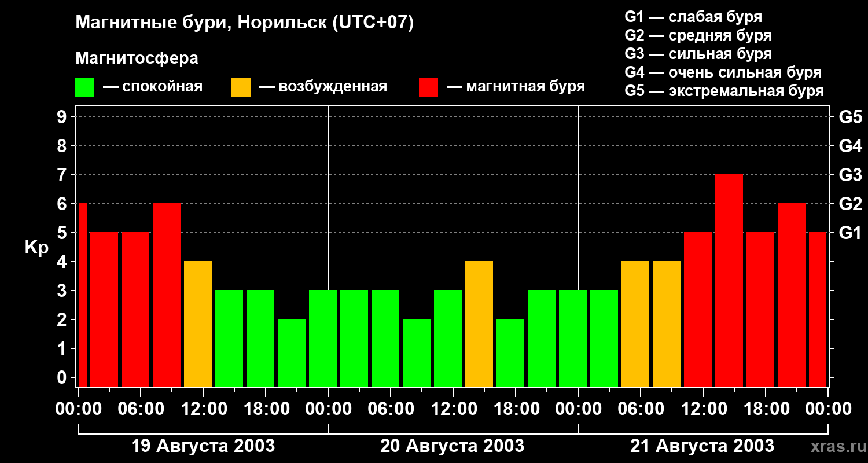Click the red Kp 6 bar on 21 August

click(792, 295)
